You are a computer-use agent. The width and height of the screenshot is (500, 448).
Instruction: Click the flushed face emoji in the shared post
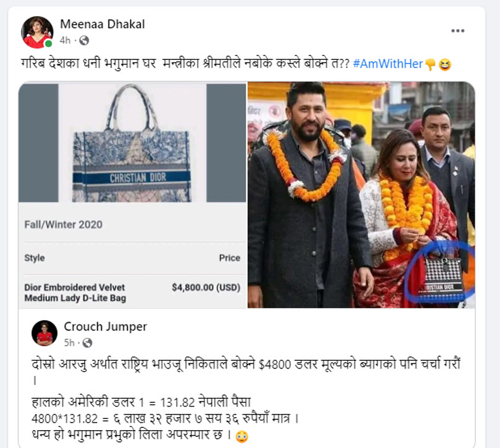(x=242, y=436)
